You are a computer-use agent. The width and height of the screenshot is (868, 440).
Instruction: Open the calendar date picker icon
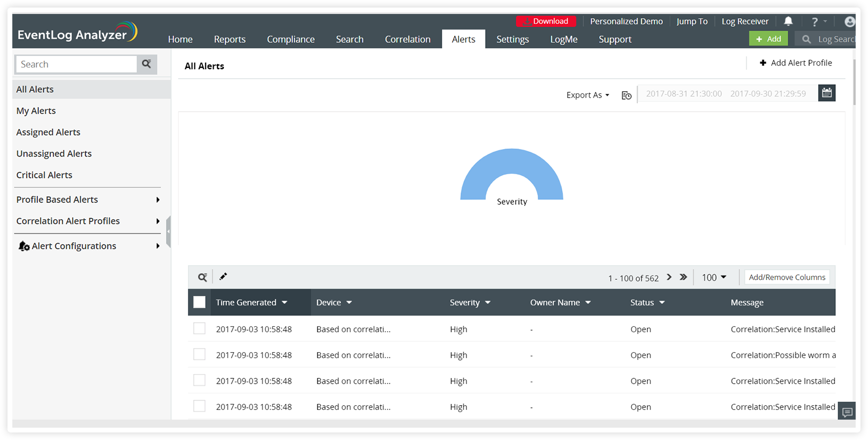tap(827, 93)
